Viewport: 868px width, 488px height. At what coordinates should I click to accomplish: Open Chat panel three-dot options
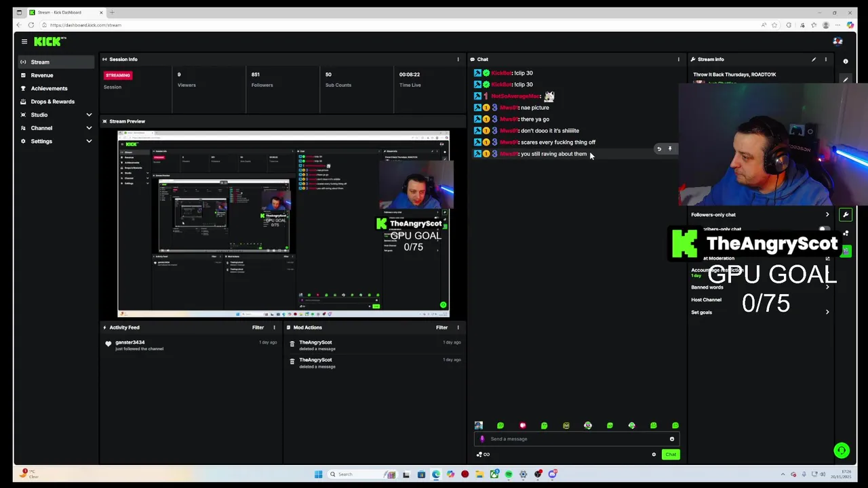pyautogui.click(x=678, y=60)
